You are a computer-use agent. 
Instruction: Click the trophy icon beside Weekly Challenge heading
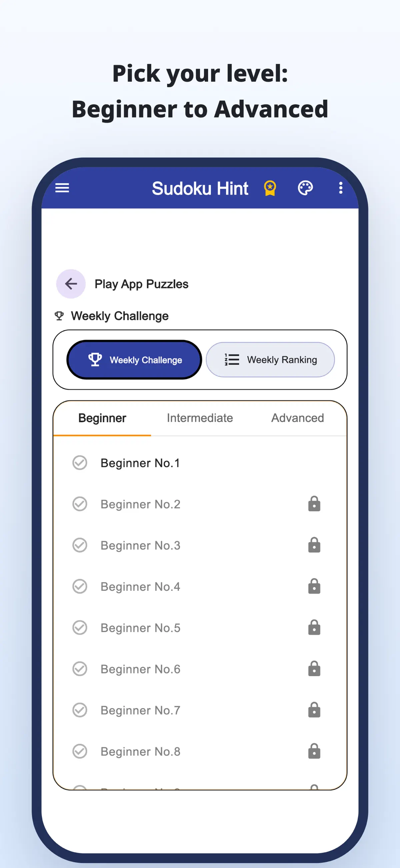(x=59, y=316)
